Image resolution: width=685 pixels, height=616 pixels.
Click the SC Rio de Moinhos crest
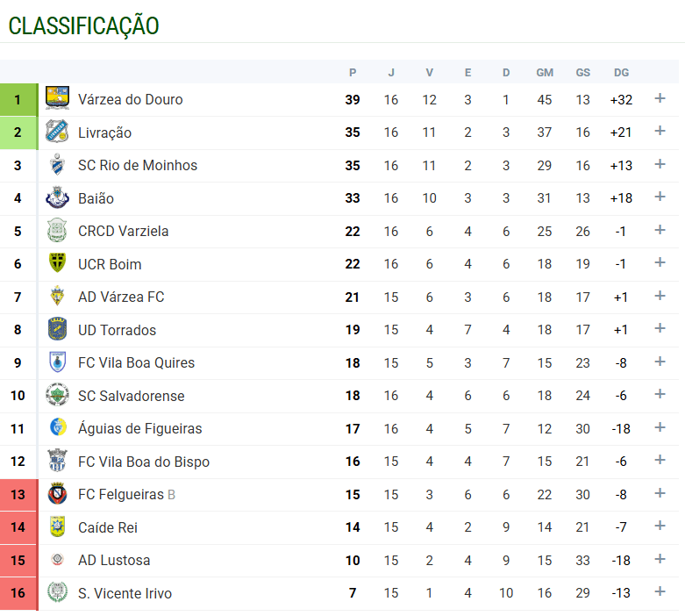click(x=57, y=165)
